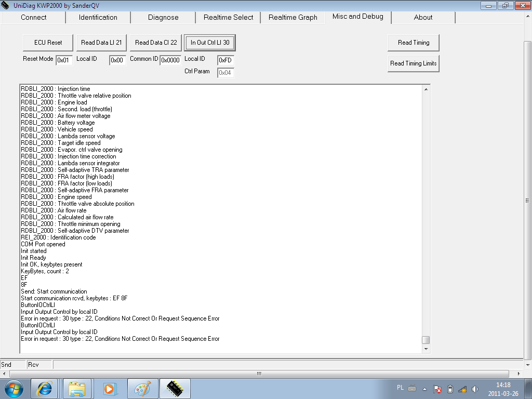Click 'KeyBytes, count : 2' line
The height and width of the screenshot is (399, 532).
click(45, 271)
